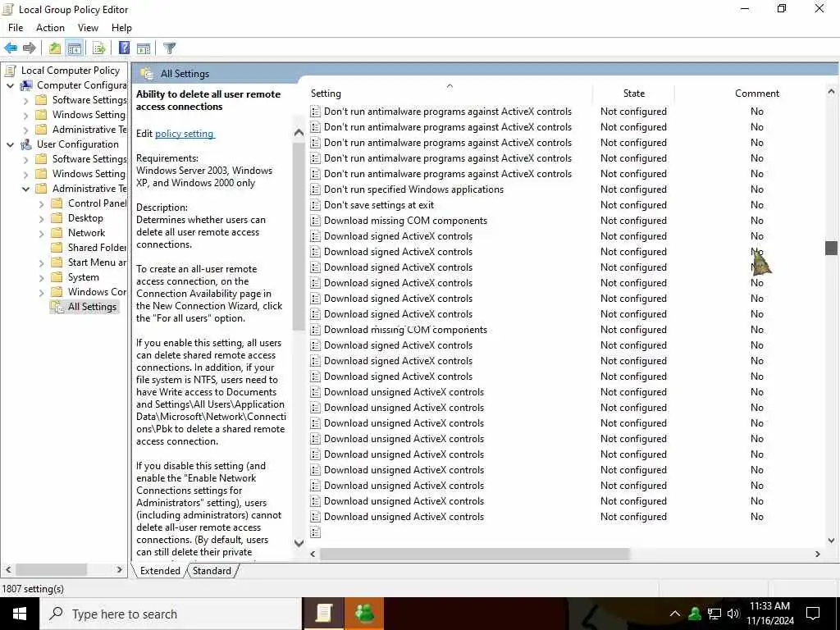Select Windows Components tree label
The image size is (840, 630).
coord(97,292)
